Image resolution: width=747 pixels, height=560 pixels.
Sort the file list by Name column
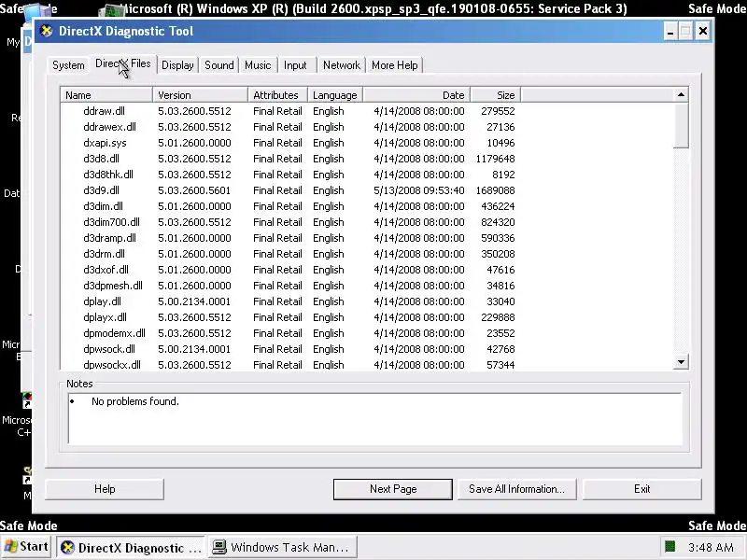tap(106, 95)
